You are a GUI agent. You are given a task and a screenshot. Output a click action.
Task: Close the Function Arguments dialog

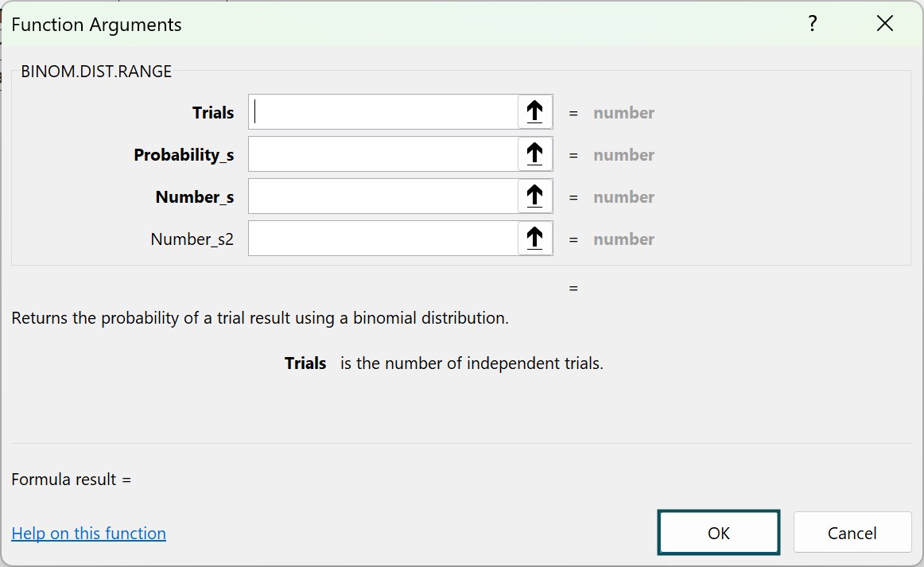point(884,24)
